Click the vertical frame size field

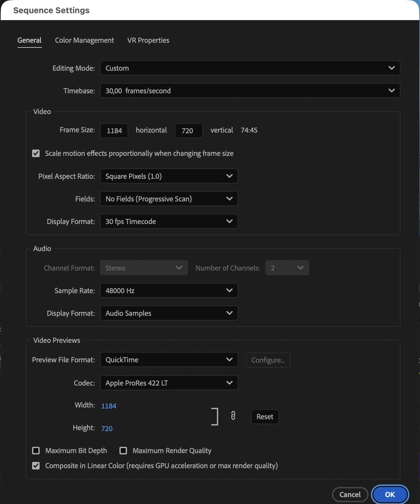coord(189,131)
